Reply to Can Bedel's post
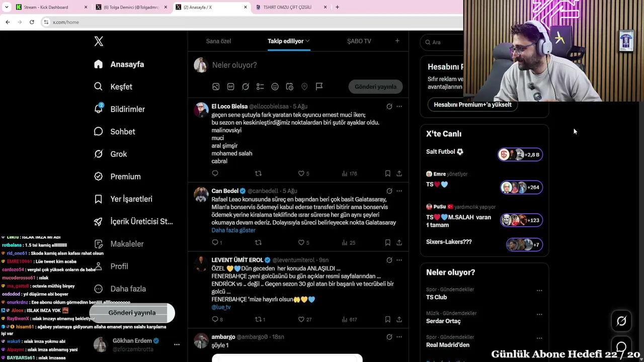644x362 pixels. pyautogui.click(x=216, y=242)
